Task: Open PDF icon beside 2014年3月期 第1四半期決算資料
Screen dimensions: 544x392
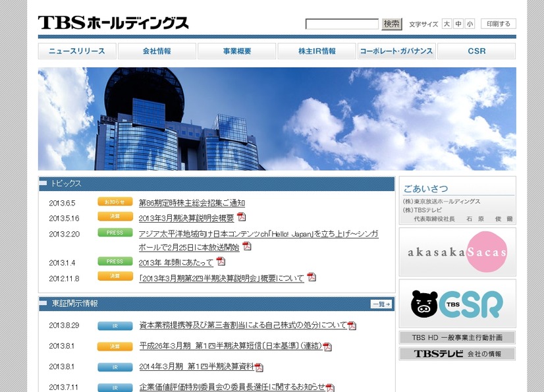Action: point(259,368)
